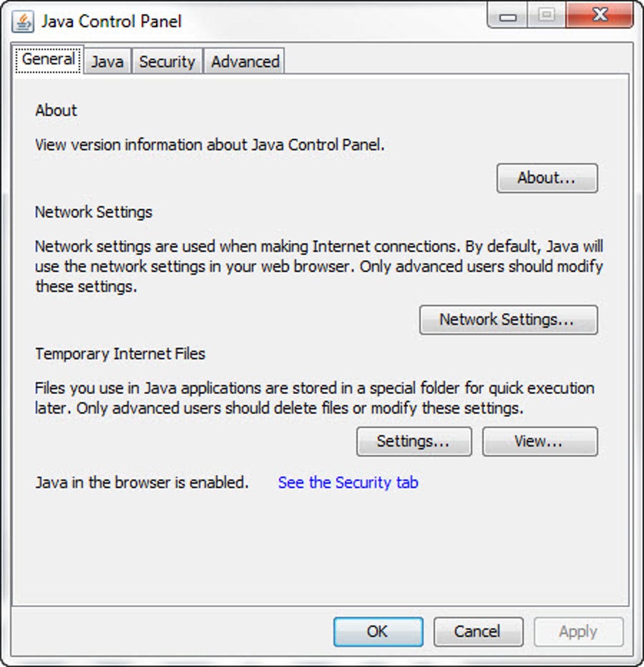This screenshot has width=644, height=667.
Task: Hit the Cancel button
Action: click(478, 632)
